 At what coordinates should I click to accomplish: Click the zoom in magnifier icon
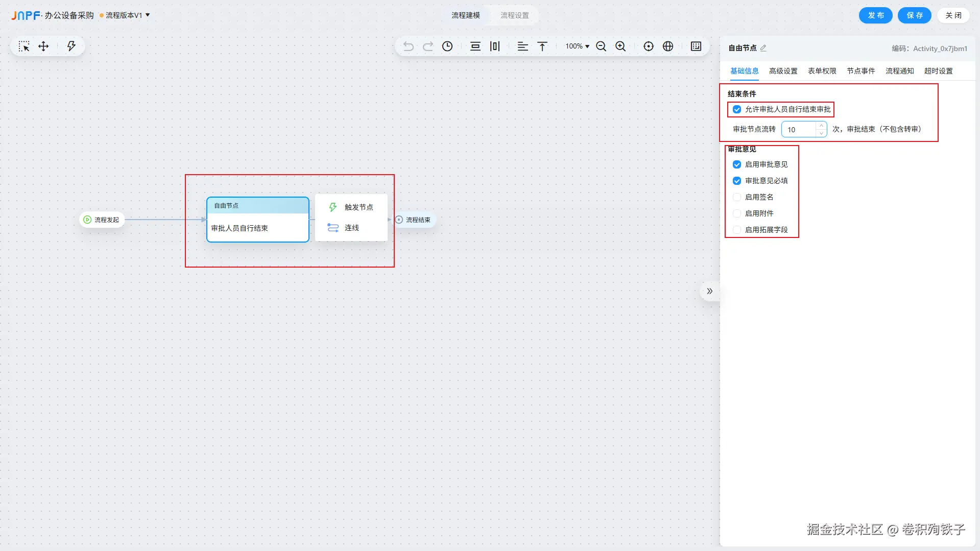[x=620, y=46]
